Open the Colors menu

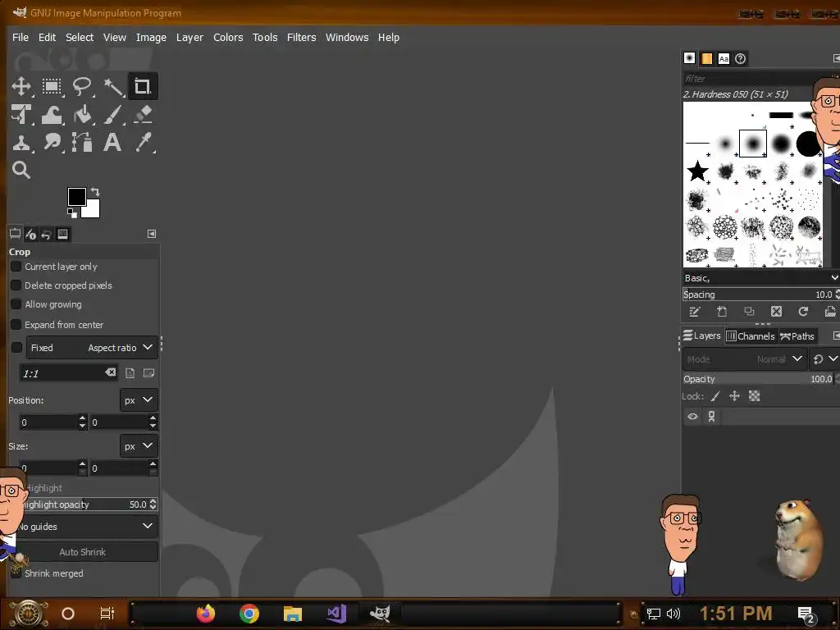[x=228, y=38]
